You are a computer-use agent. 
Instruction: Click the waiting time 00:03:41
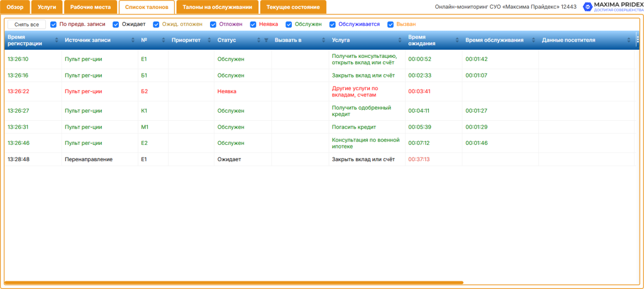(x=419, y=91)
